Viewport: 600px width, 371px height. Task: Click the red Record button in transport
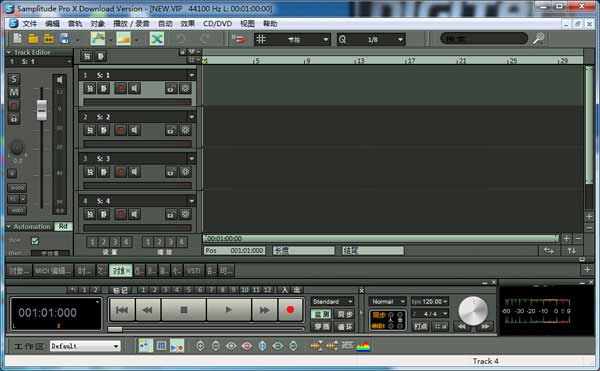click(x=290, y=309)
